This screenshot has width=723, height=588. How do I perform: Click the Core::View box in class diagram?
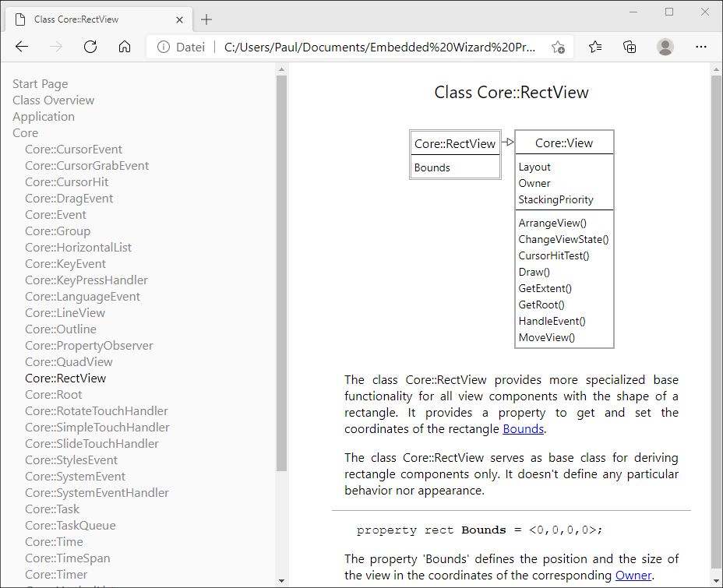pos(564,143)
